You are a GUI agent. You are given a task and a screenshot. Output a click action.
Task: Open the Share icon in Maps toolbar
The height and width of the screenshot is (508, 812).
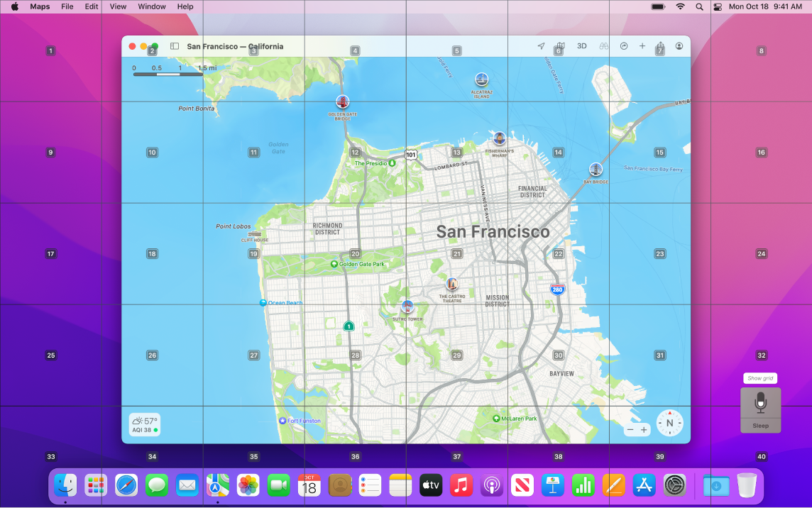coord(660,45)
